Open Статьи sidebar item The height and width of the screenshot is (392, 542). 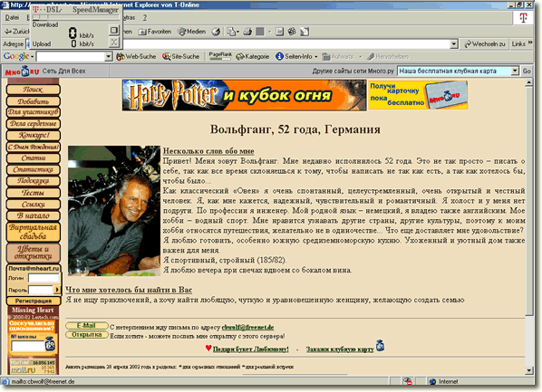pyautogui.click(x=34, y=158)
